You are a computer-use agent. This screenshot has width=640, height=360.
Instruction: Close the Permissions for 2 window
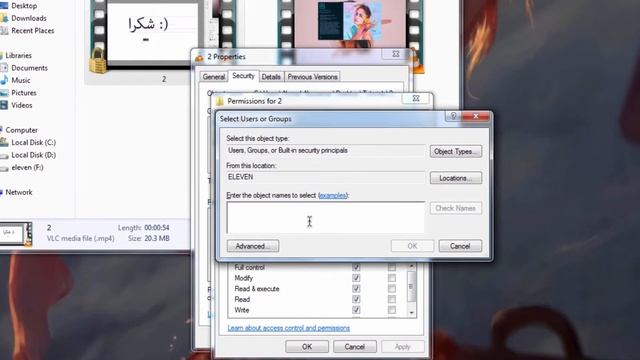point(416,98)
